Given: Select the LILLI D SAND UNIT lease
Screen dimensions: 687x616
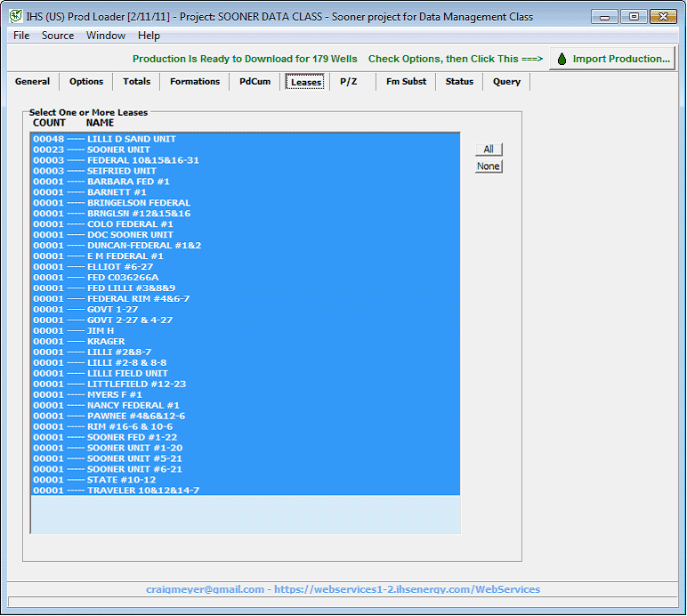Looking at the screenshot, I should click(132, 139).
